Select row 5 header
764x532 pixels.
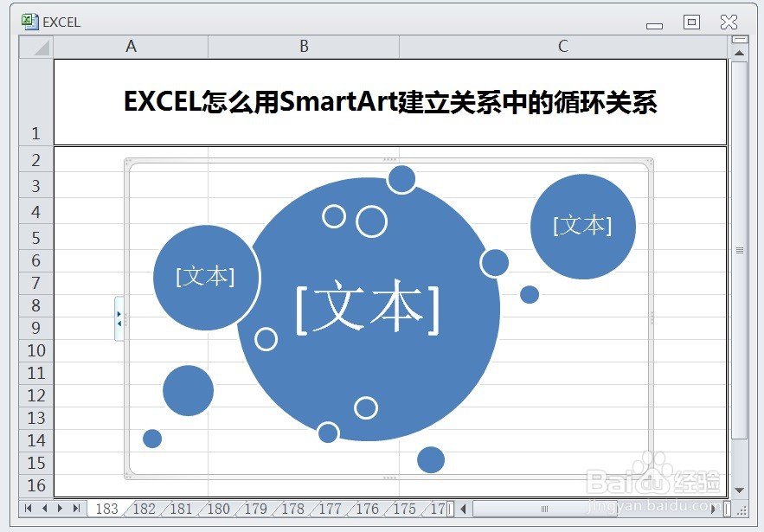click(x=35, y=238)
